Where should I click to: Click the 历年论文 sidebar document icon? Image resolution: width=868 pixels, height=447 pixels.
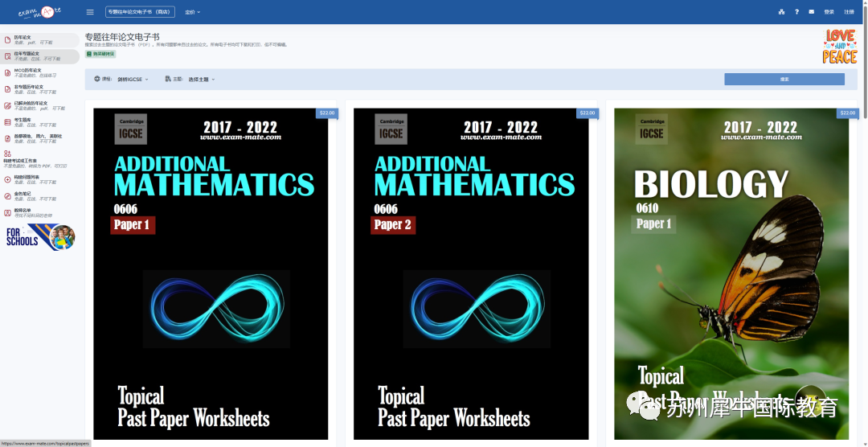[7, 40]
